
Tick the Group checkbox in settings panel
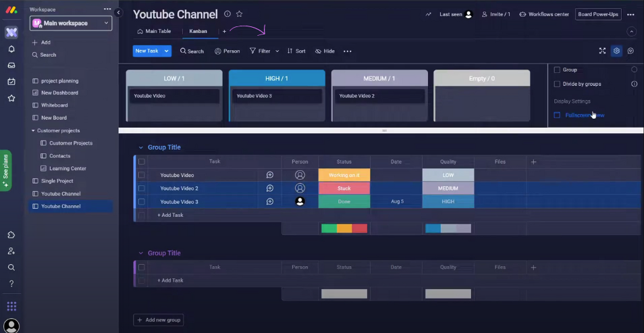pos(557,70)
